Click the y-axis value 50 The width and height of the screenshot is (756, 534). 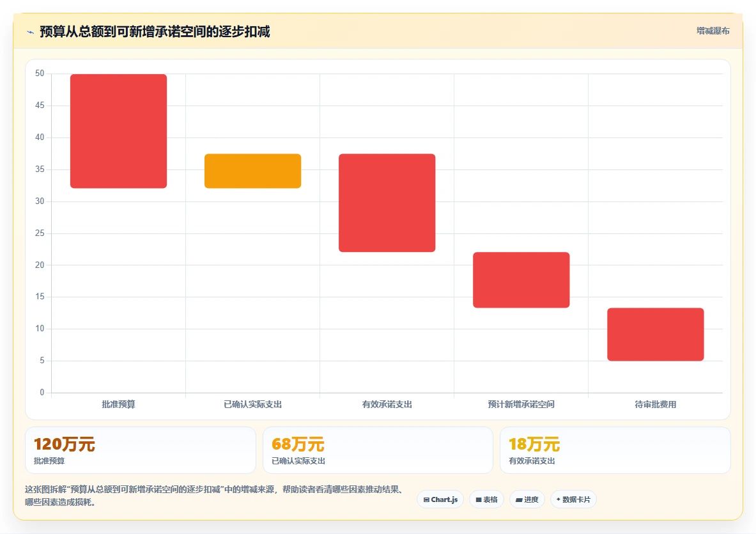(x=40, y=74)
